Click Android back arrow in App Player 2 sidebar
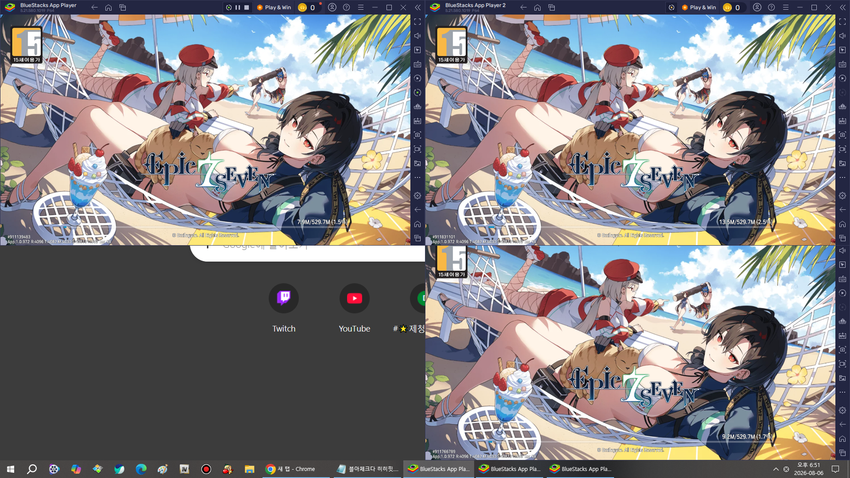 842,210
